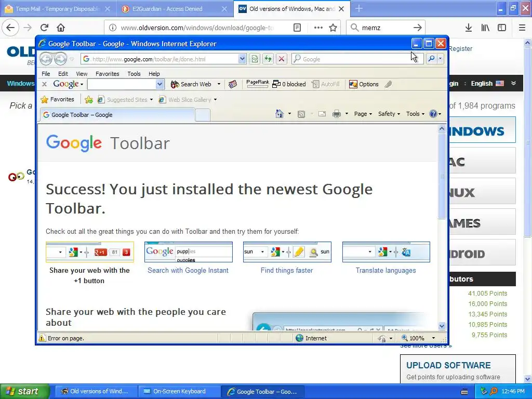Viewport: 532px width, 399px height.
Task: Click the +1 button feature thumbnail
Action: (x=90, y=252)
